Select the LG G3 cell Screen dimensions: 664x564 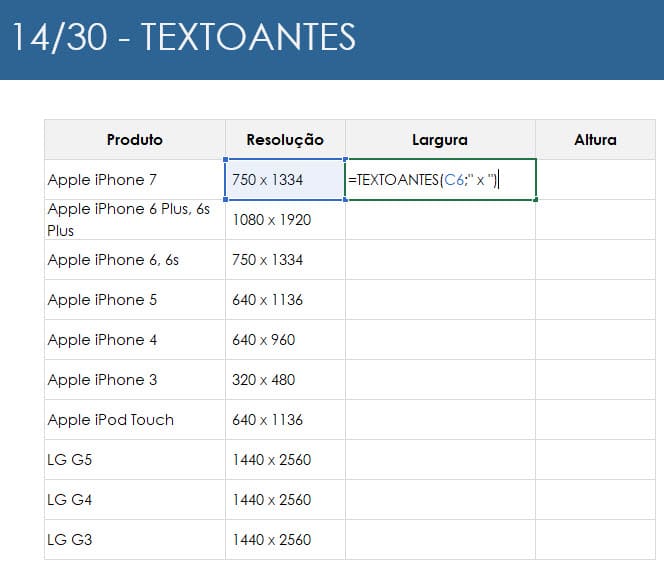tap(135, 540)
